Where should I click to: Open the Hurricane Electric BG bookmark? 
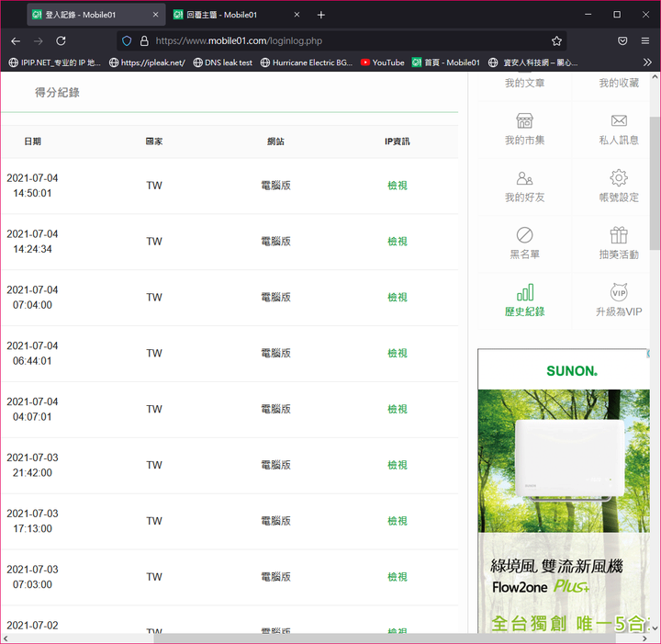(x=307, y=62)
